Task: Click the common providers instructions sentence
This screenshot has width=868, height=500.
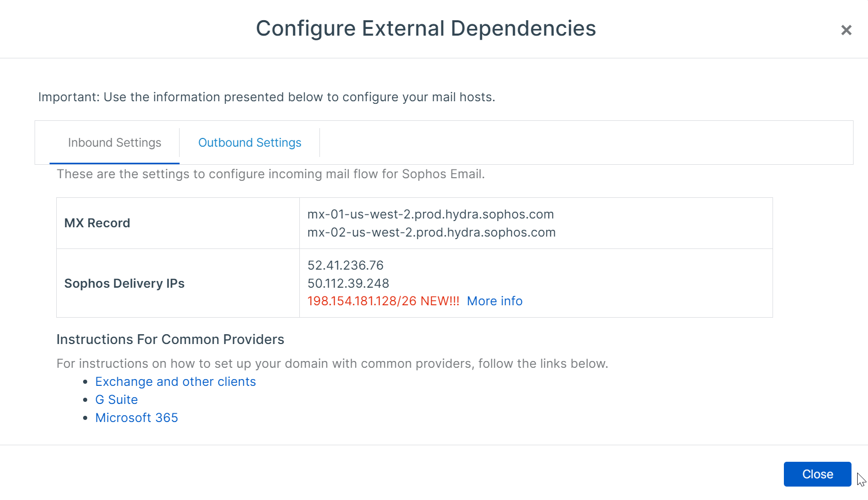Action: [332, 364]
